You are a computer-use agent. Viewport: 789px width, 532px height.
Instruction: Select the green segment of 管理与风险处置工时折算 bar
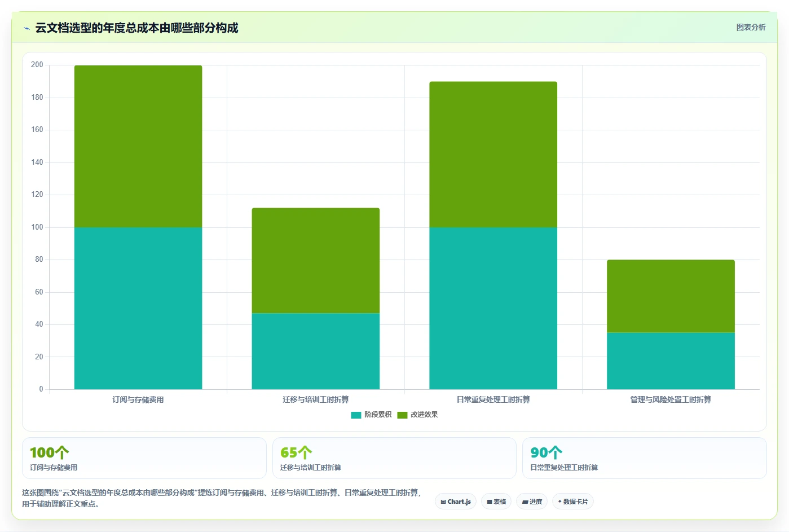(x=671, y=296)
